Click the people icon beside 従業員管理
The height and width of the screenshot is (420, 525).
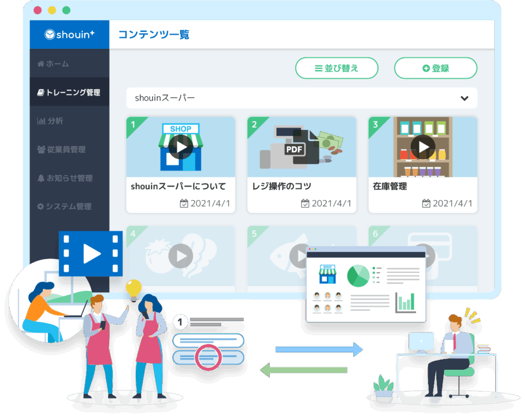[41, 150]
